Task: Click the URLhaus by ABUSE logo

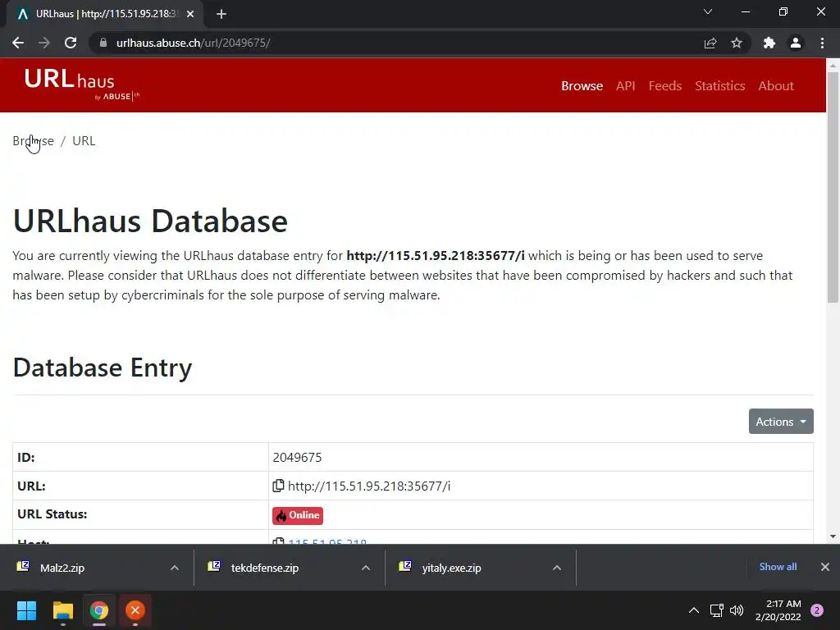Action: (x=82, y=84)
